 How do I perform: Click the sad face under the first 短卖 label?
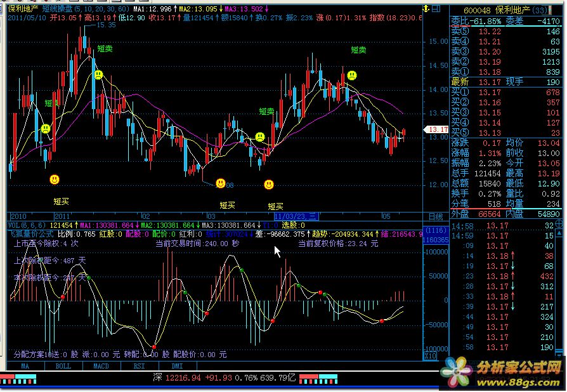point(98,75)
